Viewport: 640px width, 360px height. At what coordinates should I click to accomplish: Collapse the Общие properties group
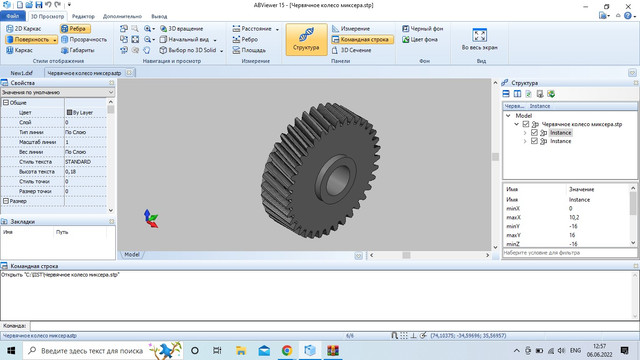click(x=6, y=103)
